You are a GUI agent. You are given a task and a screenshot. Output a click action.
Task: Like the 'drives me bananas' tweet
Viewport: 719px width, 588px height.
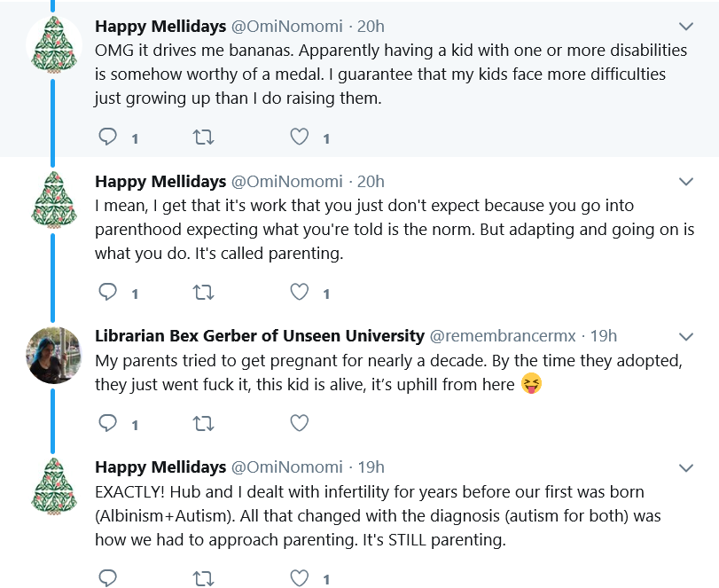(300, 137)
